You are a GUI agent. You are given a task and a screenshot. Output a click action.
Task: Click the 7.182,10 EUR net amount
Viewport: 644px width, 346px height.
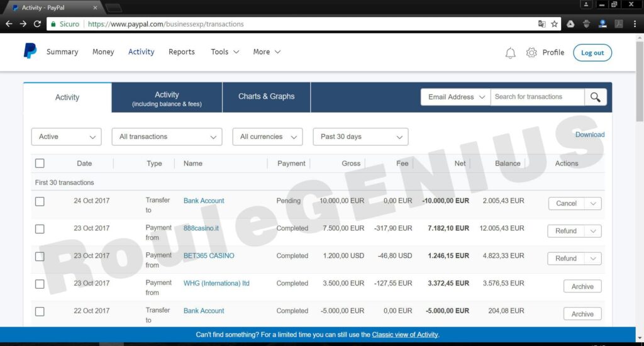pyautogui.click(x=448, y=228)
